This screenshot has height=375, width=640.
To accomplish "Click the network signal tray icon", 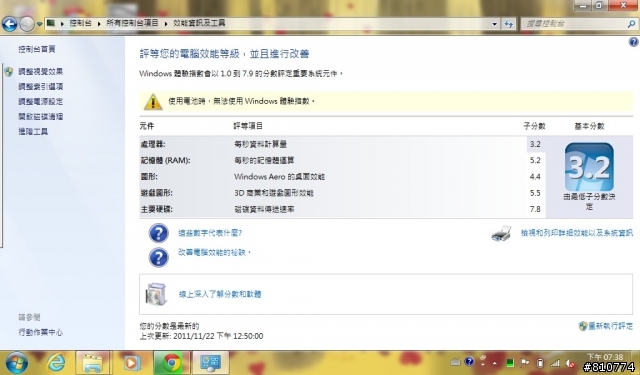I will coord(555,363).
